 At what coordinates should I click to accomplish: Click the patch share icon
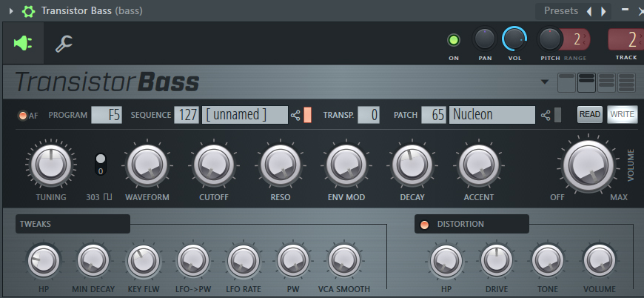546,115
